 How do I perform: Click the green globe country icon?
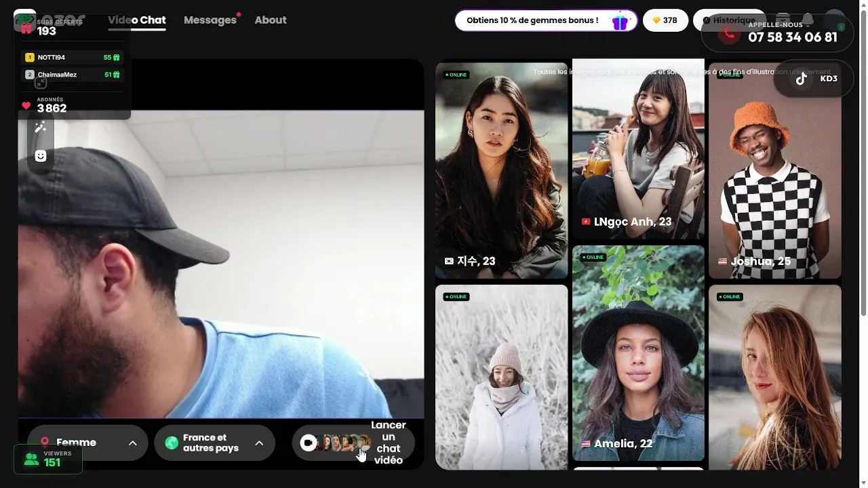pyautogui.click(x=172, y=443)
